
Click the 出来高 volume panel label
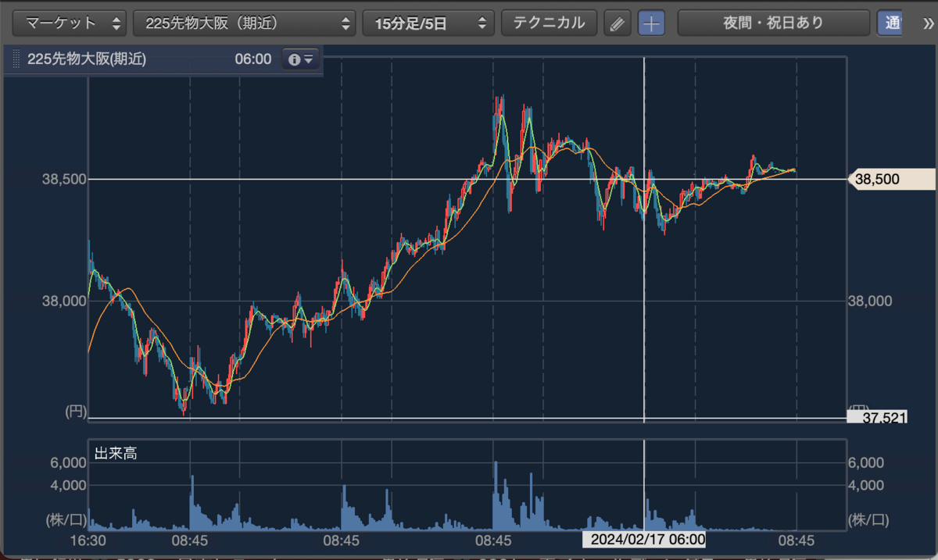pyautogui.click(x=116, y=453)
